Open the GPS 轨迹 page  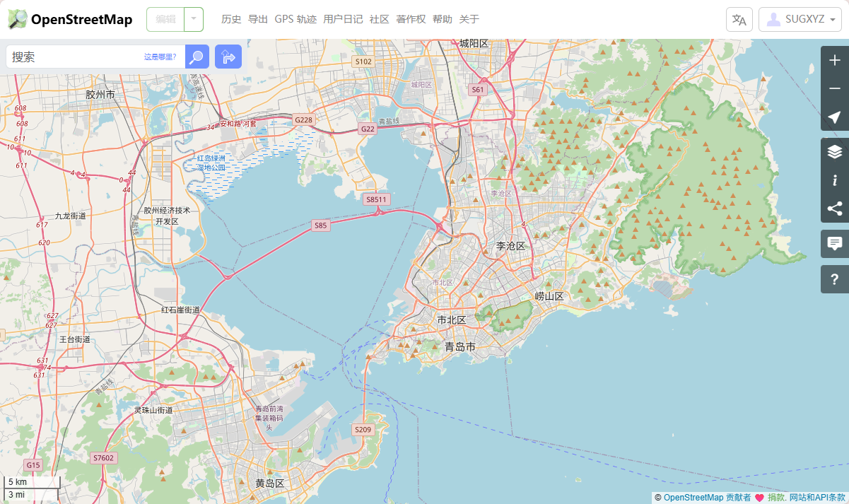pos(295,20)
